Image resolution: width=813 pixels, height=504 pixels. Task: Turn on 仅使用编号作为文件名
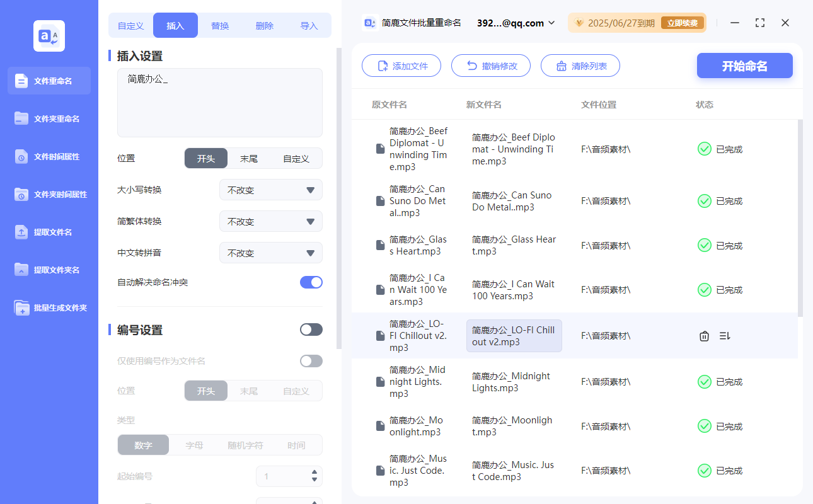click(x=311, y=360)
